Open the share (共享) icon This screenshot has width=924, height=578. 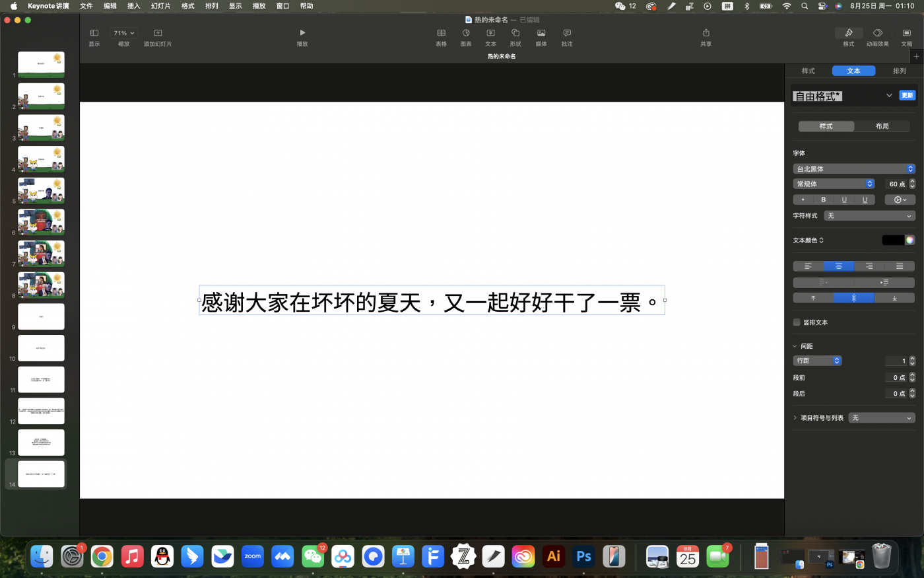tap(706, 33)
